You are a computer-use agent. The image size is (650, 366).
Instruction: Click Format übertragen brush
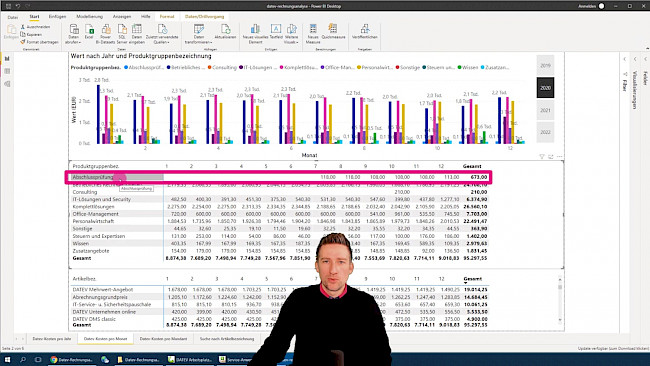(x=39, y=42)
